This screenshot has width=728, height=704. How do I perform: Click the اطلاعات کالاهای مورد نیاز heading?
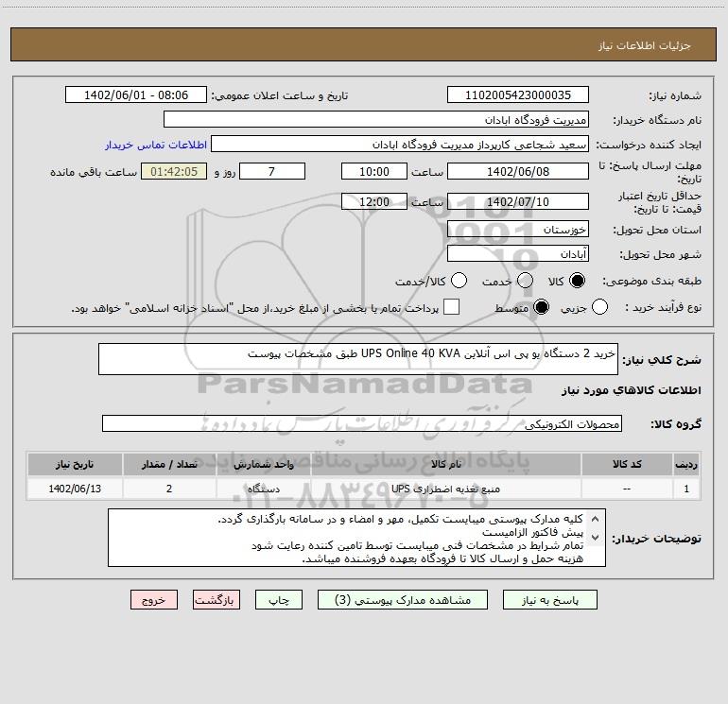click(631, 390)
